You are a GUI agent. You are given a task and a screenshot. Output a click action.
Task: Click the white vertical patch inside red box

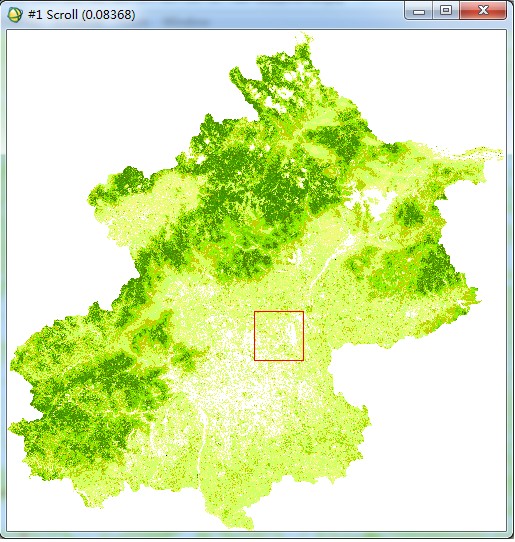[x=293, y=334]
